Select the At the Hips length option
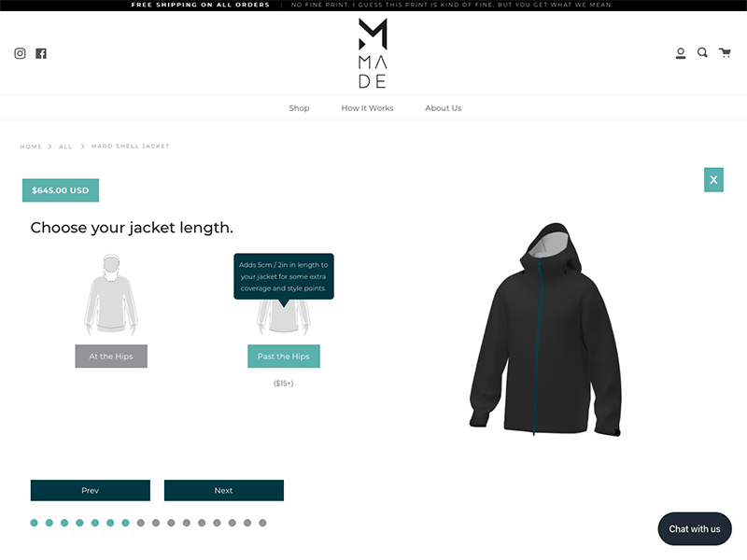 (111, 357)
